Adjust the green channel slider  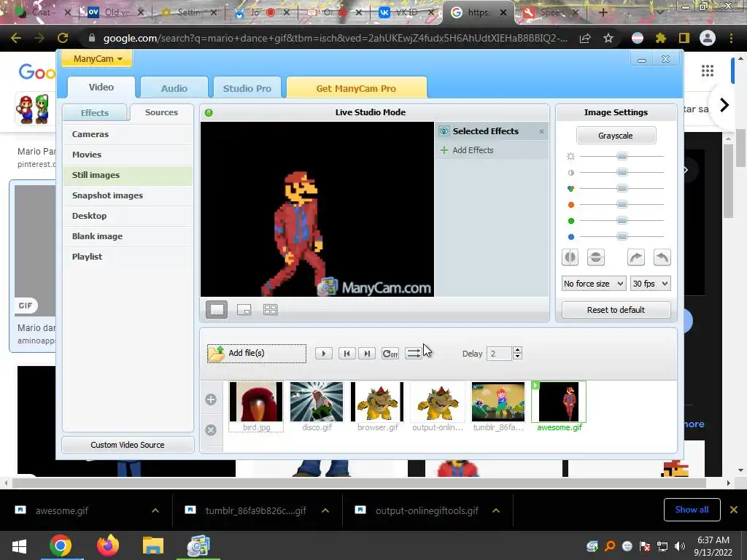coord(622,220)
